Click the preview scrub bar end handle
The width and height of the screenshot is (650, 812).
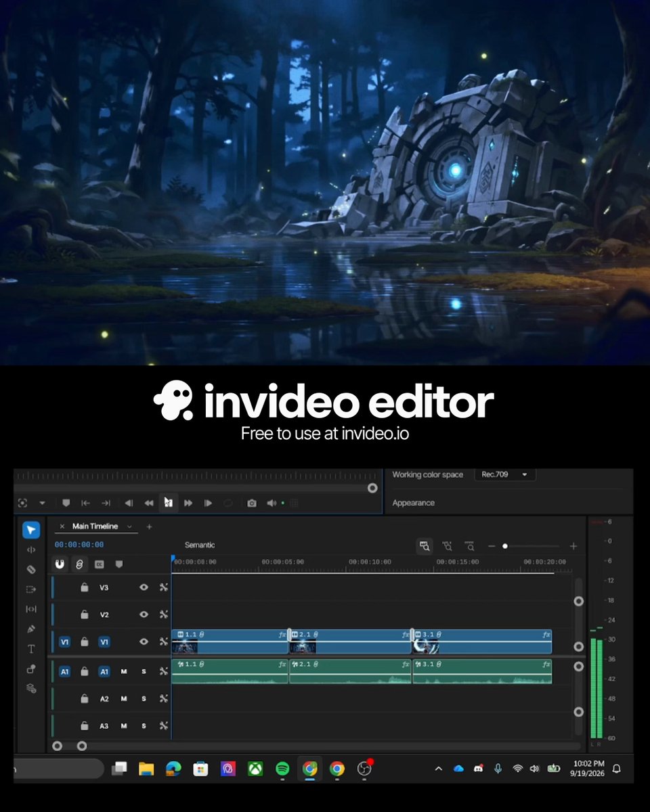[x=372, y=487]
